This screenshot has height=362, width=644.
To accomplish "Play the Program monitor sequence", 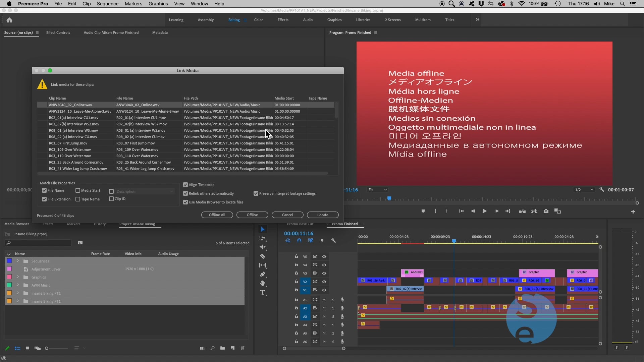I will coord(484,211).
